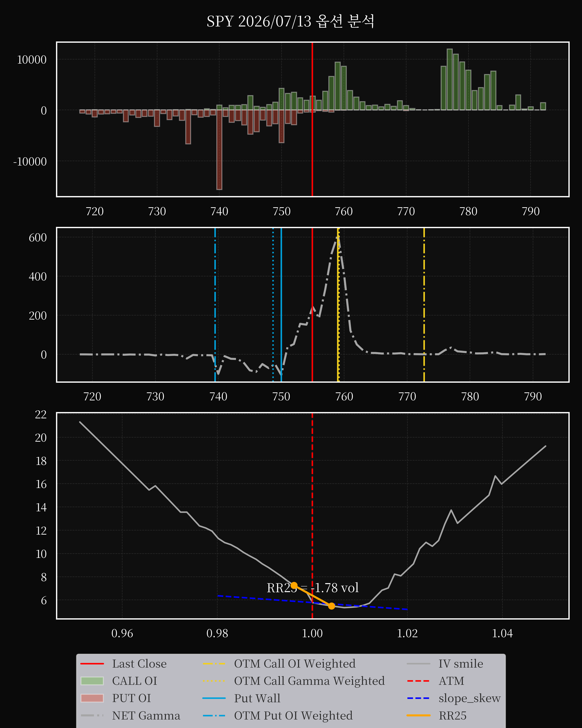582x728 pixels.
Task: Click the tallest call OI bar near strike 777
Action: click(450, 79)
